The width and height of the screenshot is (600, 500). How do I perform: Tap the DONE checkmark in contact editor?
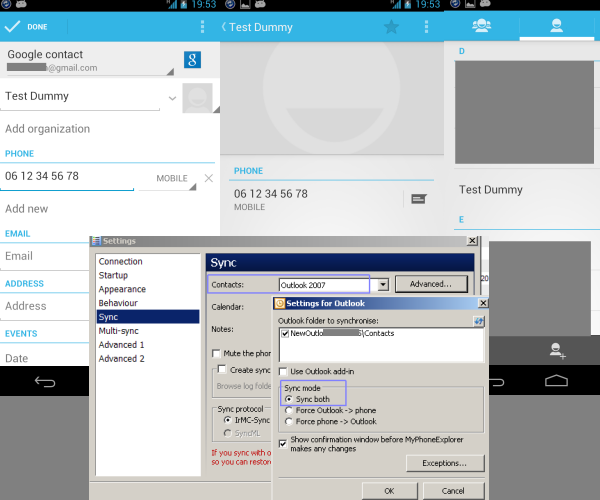point(26,27)
